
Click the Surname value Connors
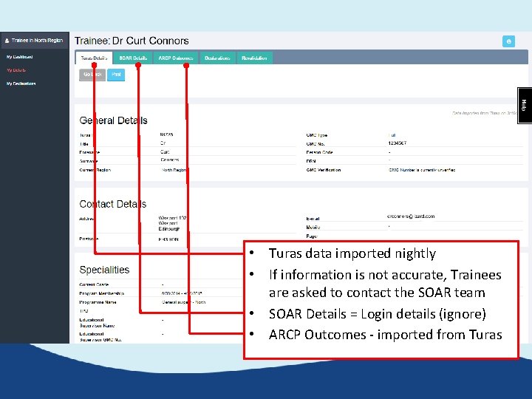click(170, 160)
